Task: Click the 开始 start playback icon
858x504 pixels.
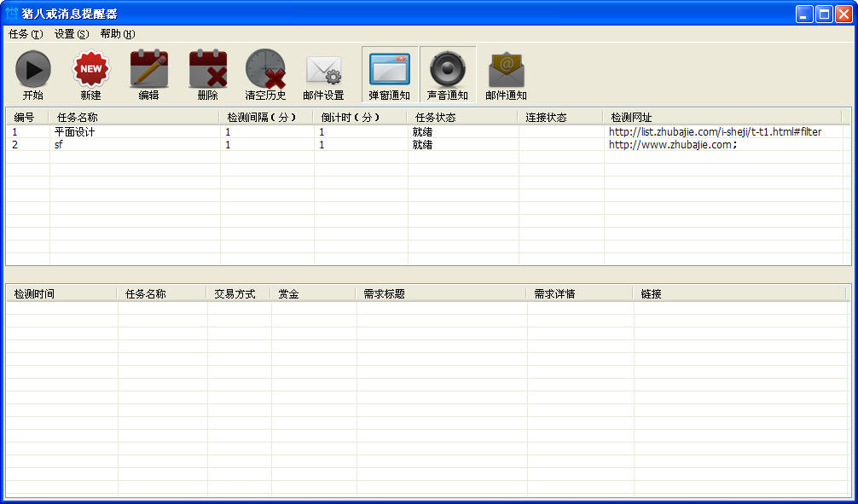Action: pos(32,68)
